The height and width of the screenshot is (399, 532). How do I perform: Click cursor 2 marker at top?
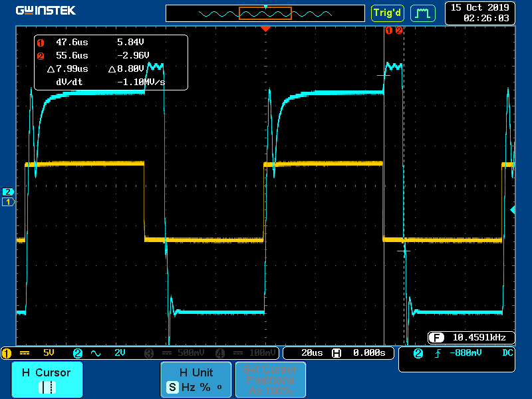(x=399, y=31)
